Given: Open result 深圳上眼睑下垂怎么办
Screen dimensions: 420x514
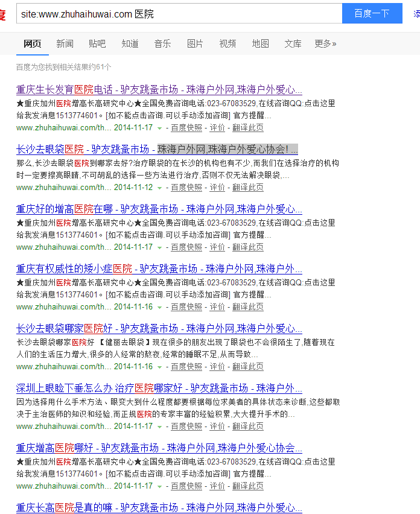Looking at the screenshot, I should coord(159,388).
